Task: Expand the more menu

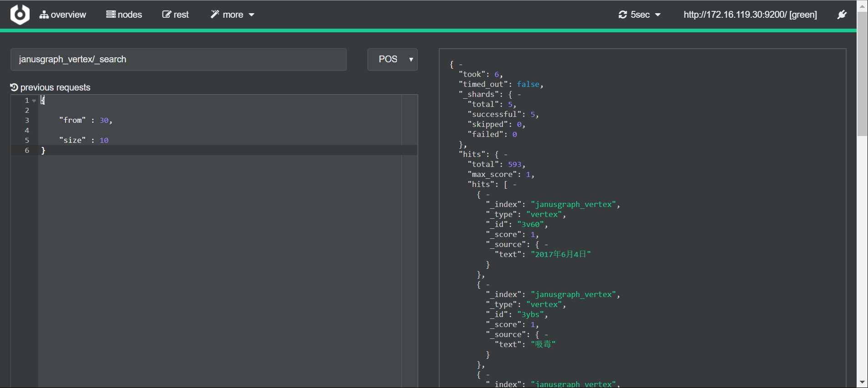Action: (232, 15)
